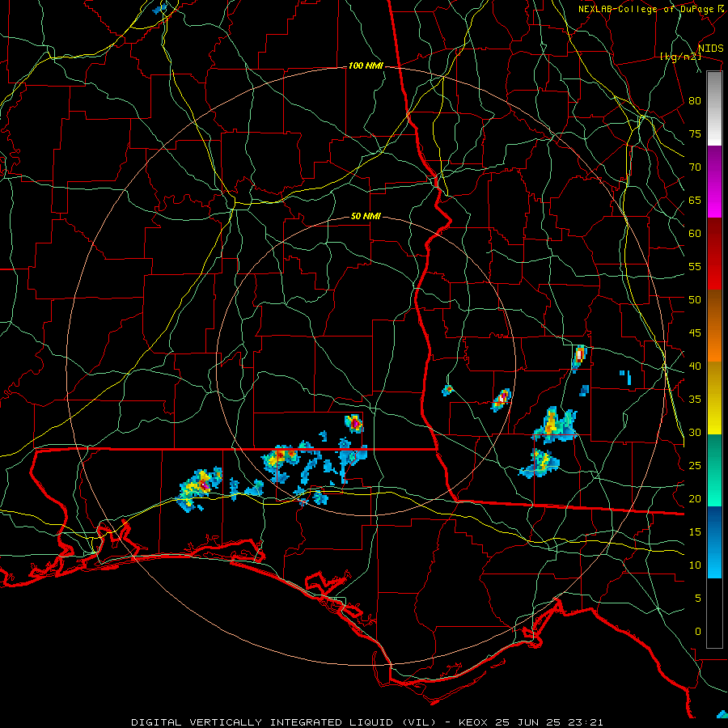
Task: Click the 50 NMI range ring label
Action: [366, 216]
